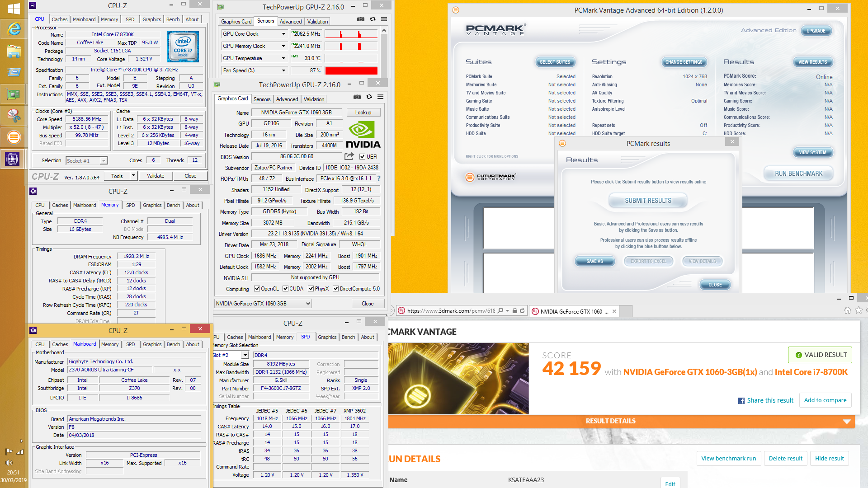Click the network signal tray icon
The height and width of the screenshot is (488, 868).
pyautogui.click(x=19, y=451)
